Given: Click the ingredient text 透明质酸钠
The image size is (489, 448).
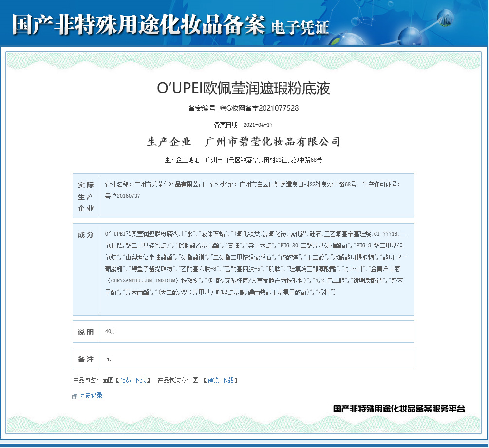Looking at the screenshot, I should pyautogui.click(x=368, y=280).
